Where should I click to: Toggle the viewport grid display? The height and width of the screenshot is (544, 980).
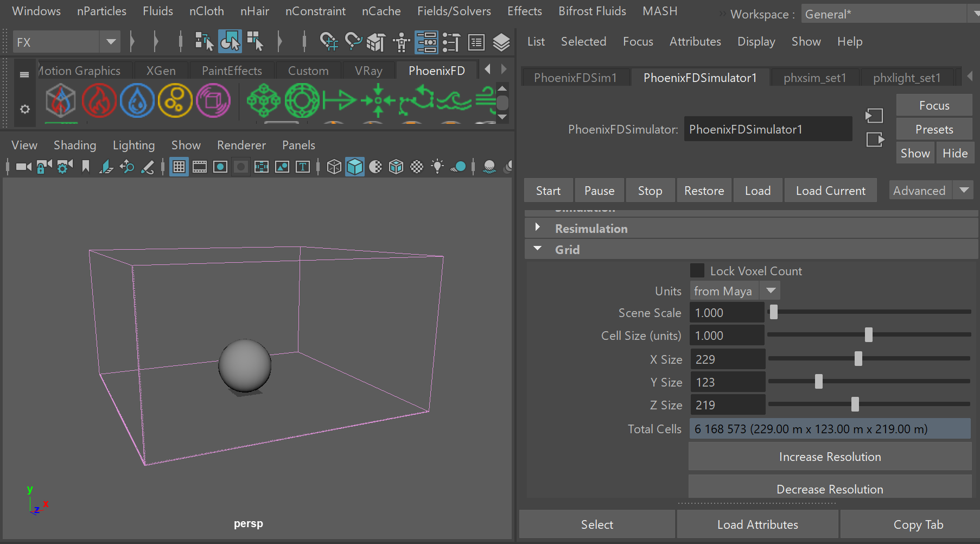[179, 167]
